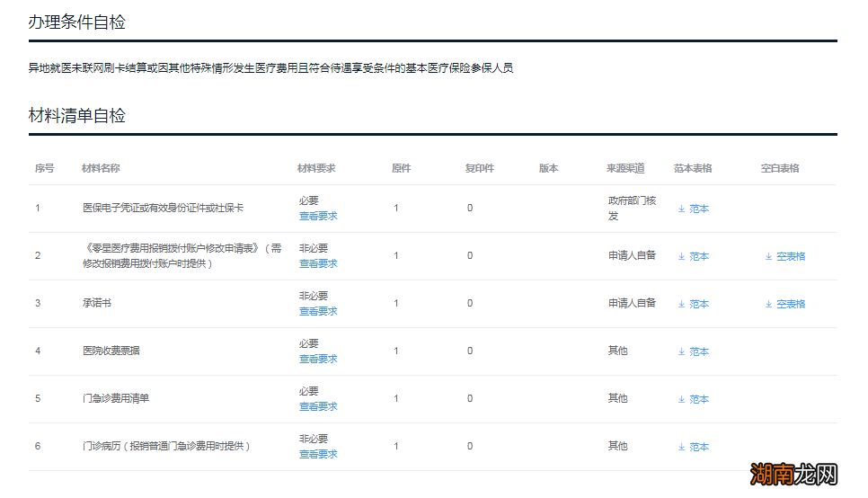The width and height of the screenshot is (868, 498).
Task: Click the 范本表格 column header
Action: point(693,168)
